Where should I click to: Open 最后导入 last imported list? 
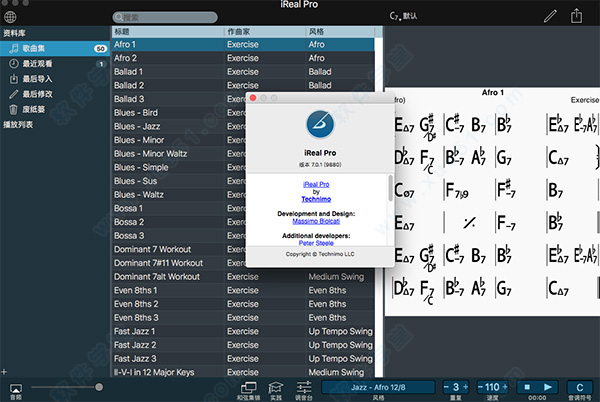point(55,79)
